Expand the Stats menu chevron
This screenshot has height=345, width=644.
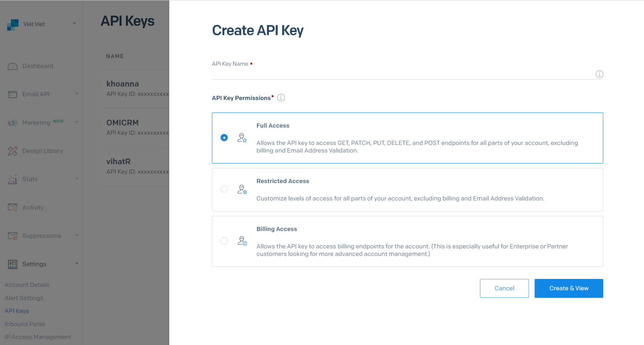click(77, 179)
